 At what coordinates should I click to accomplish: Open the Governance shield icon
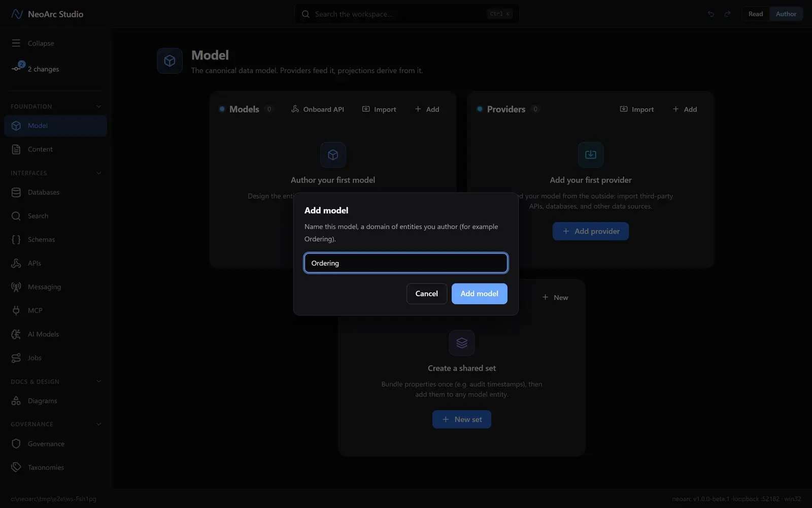click(x=16, y=444)
